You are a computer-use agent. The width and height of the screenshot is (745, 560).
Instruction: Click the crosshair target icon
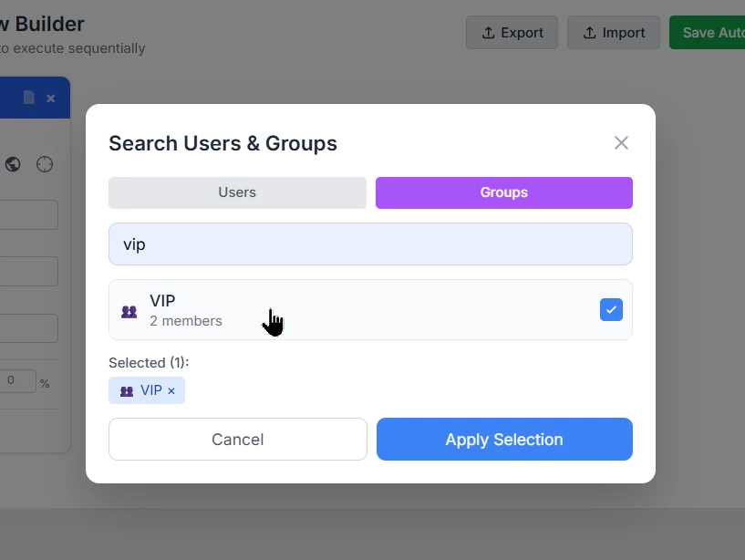45,164
